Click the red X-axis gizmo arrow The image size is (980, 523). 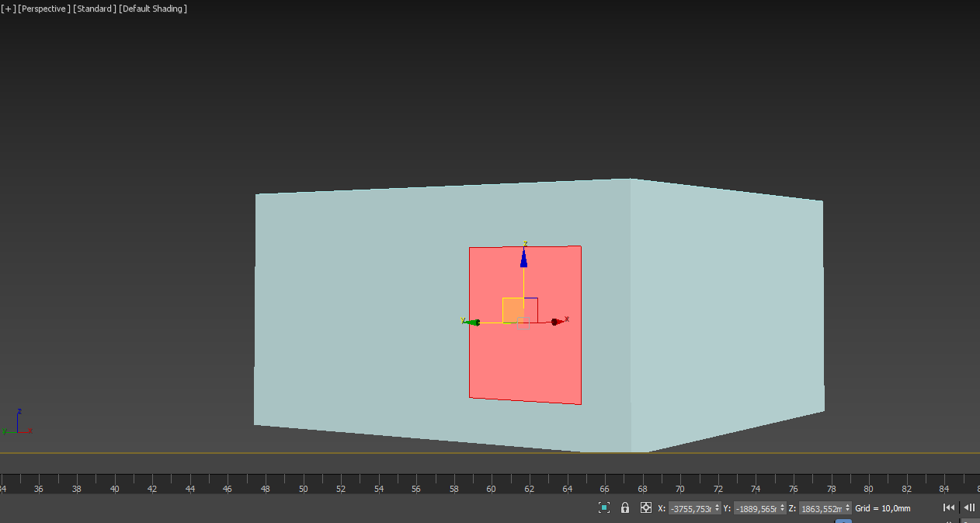[557, 322]
